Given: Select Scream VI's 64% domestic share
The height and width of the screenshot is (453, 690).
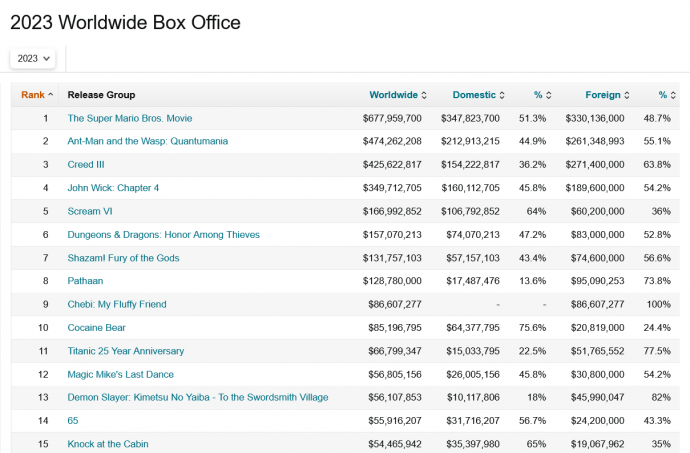Looking at the screenshot, I should (536, 211).
